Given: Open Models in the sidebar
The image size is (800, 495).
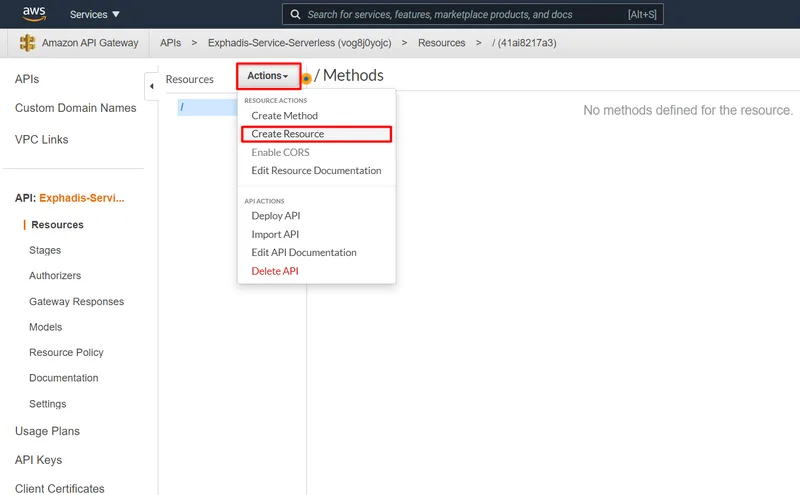Looking at the screenshot, I should click(x=45, y=327).
